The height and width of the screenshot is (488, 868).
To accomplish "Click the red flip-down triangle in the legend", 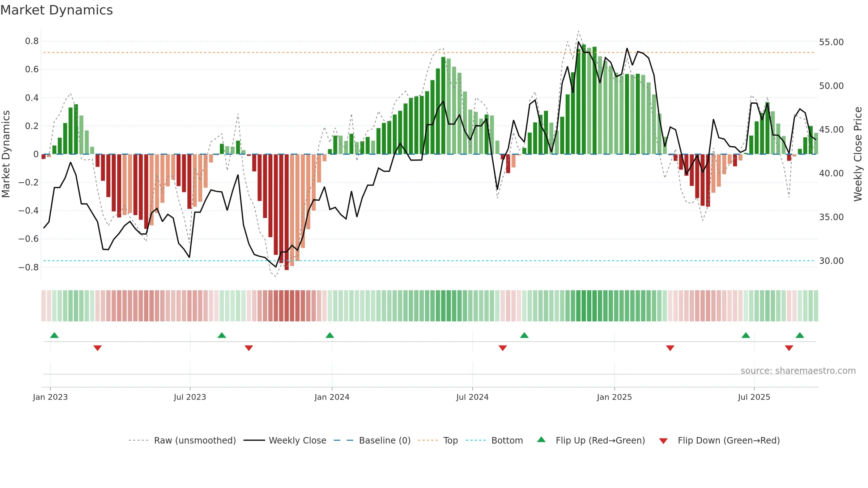I will (663, 441).
